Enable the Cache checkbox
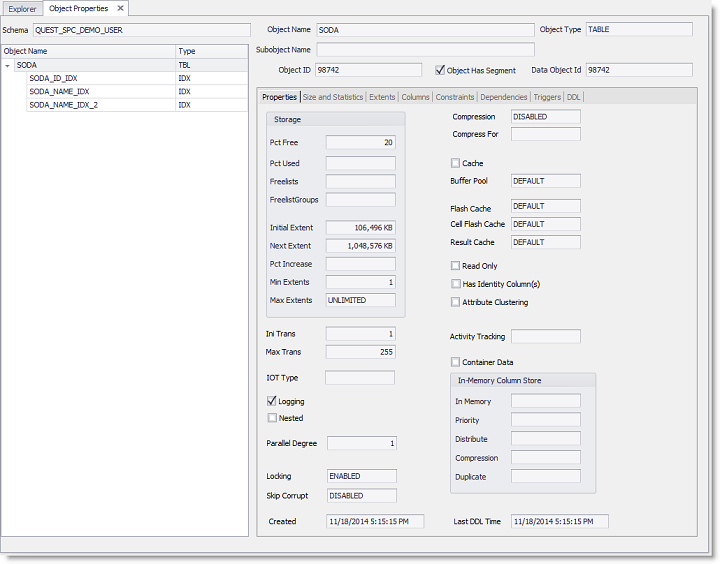720x564 pixels. (x=456, y=163)
